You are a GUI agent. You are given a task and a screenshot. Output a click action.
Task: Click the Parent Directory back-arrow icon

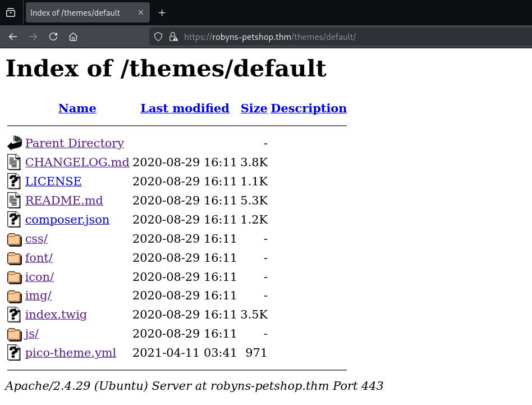click(x=14, y=143)
